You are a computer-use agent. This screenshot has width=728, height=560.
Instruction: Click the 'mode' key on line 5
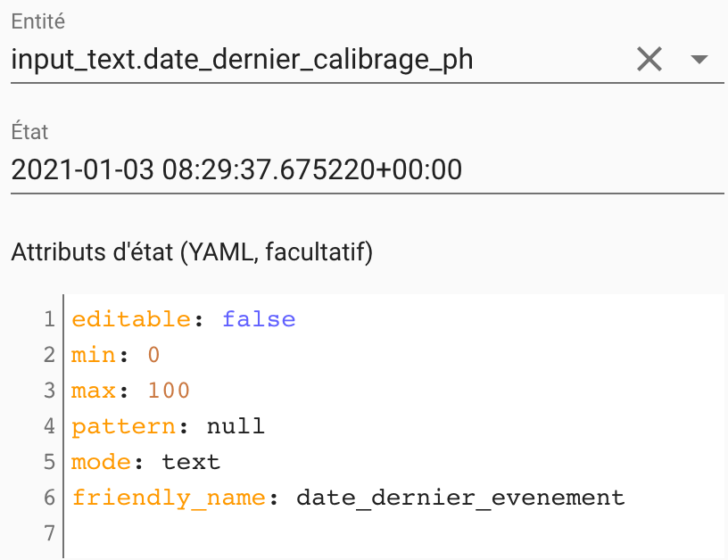(101, 462)
